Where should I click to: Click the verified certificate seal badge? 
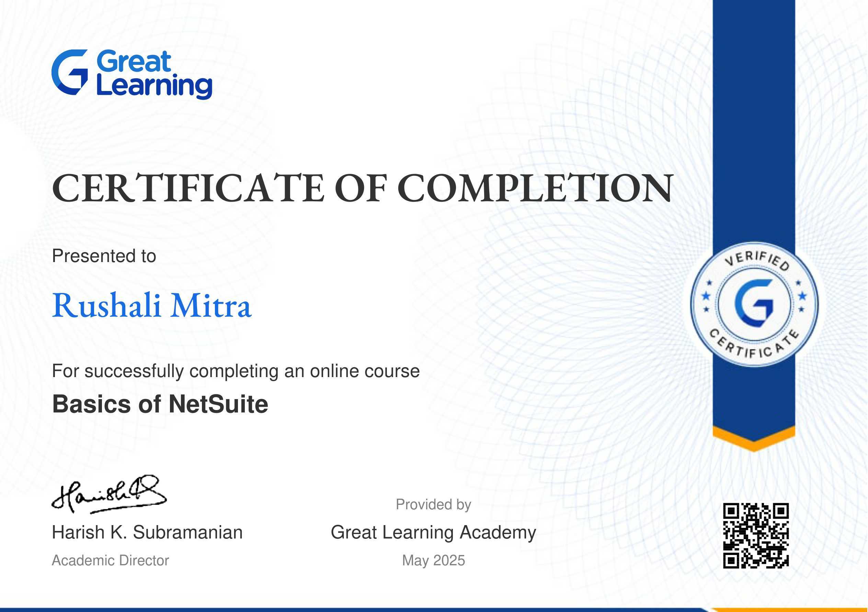tap(754, 305)
